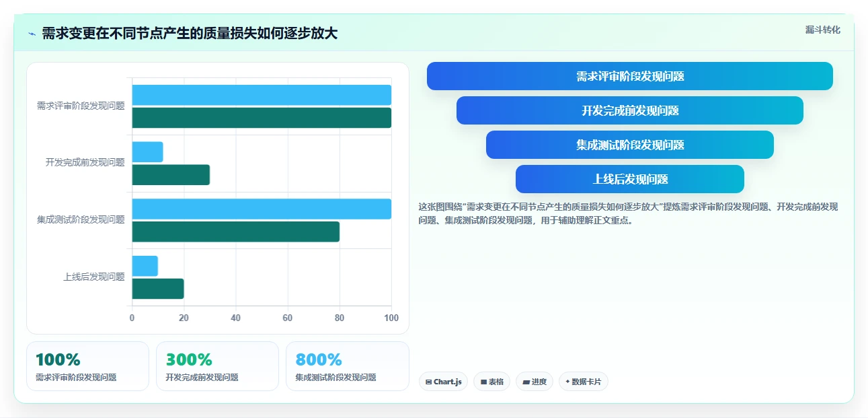Viewport: 868px width, 418px height.
Task: Click the funnel stage 开发完成前发现问题
Action: pyautogui.click(x=630, y=110)
